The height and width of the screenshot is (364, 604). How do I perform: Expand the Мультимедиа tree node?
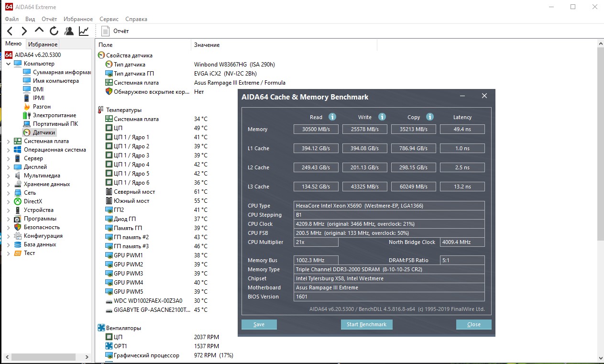click(x=9, y=176)
